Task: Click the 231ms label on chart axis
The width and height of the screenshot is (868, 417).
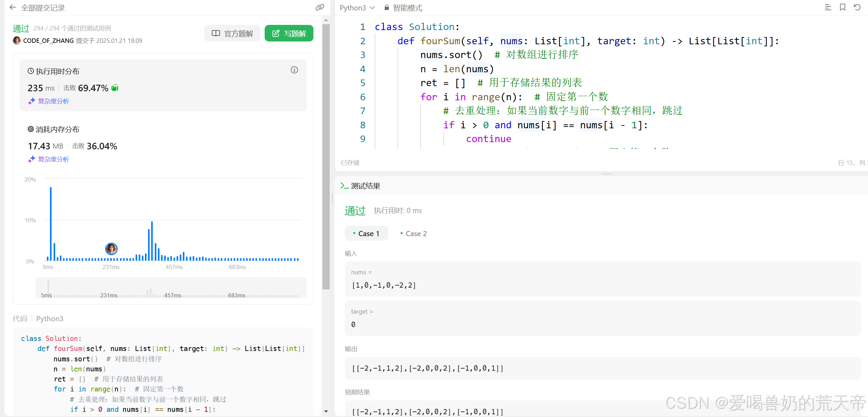Action: 111,267
